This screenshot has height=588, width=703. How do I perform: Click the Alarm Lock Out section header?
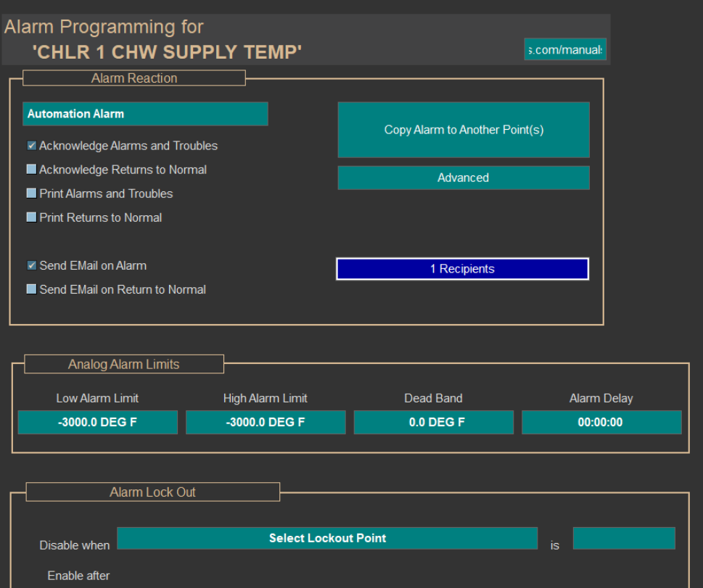coord(153,492)
